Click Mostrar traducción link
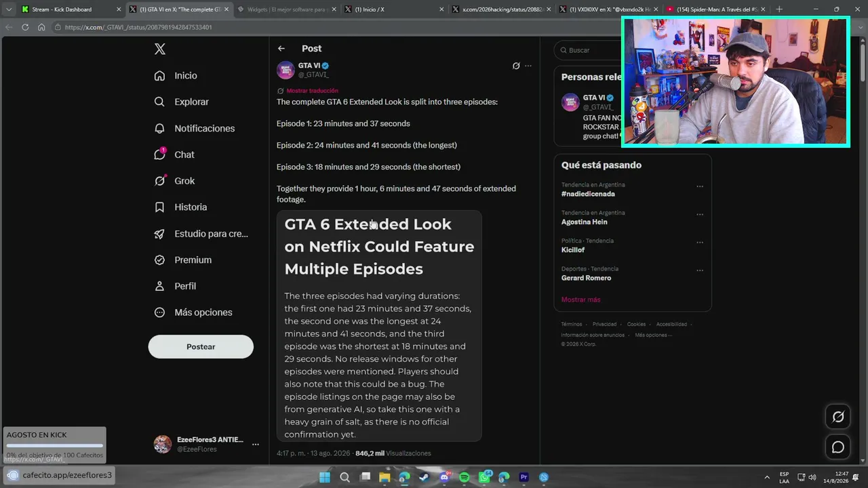This screenshot has width=868, height=488. pos(312,91)
